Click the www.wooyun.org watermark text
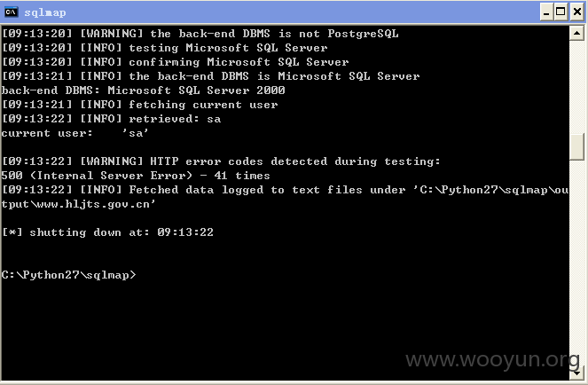Viewport: 588px width, 385px height. tap(492, 359)
